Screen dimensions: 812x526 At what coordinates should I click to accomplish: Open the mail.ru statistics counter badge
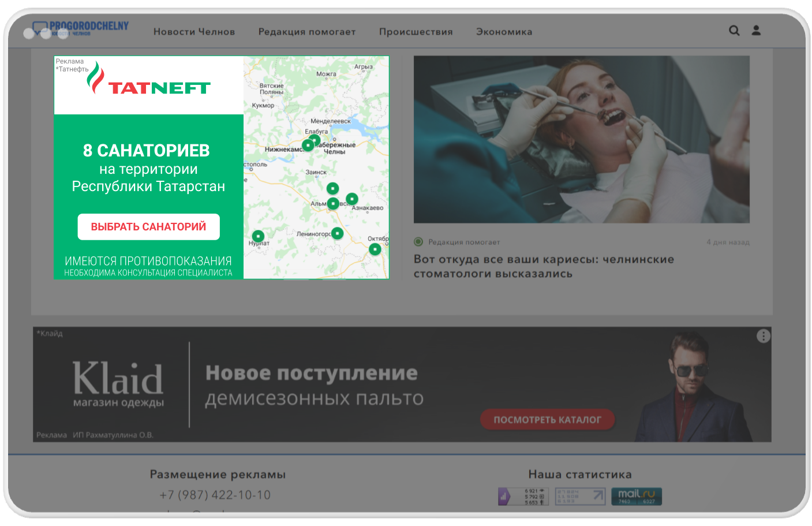coord(637,497)
